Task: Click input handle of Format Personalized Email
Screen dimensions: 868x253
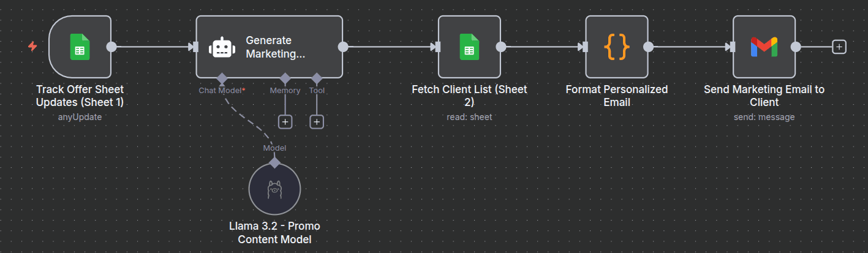Action: (x=585, y=47)
